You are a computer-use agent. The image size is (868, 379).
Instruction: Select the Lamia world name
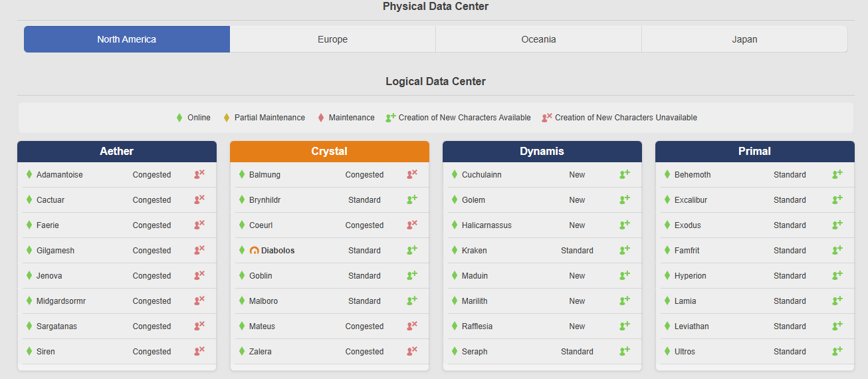(x=685, y=301)
